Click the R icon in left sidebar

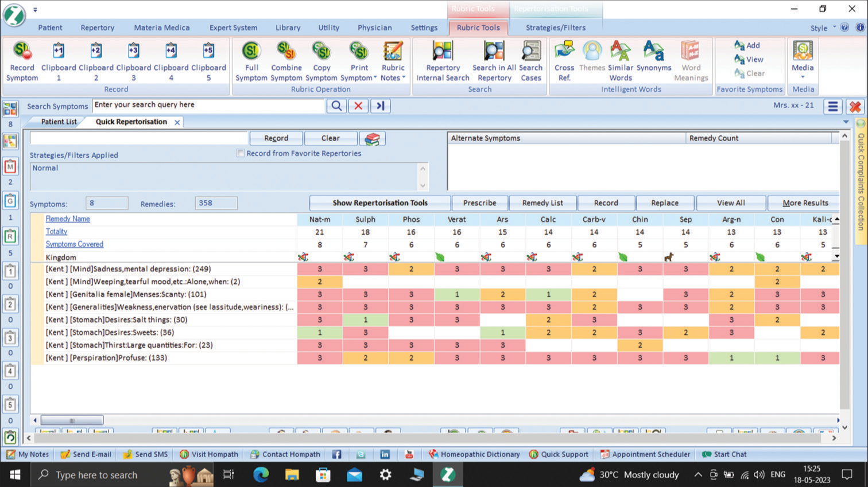click(10, 236)
